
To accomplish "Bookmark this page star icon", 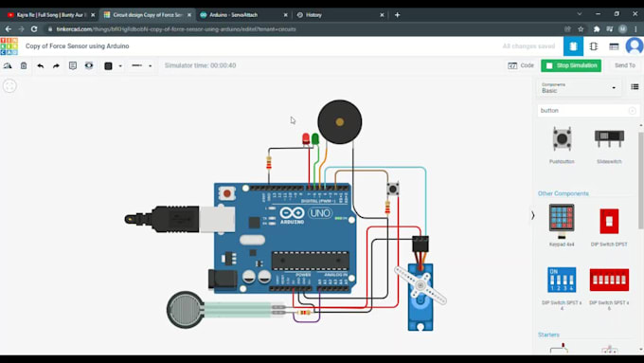I will (581, 29).
